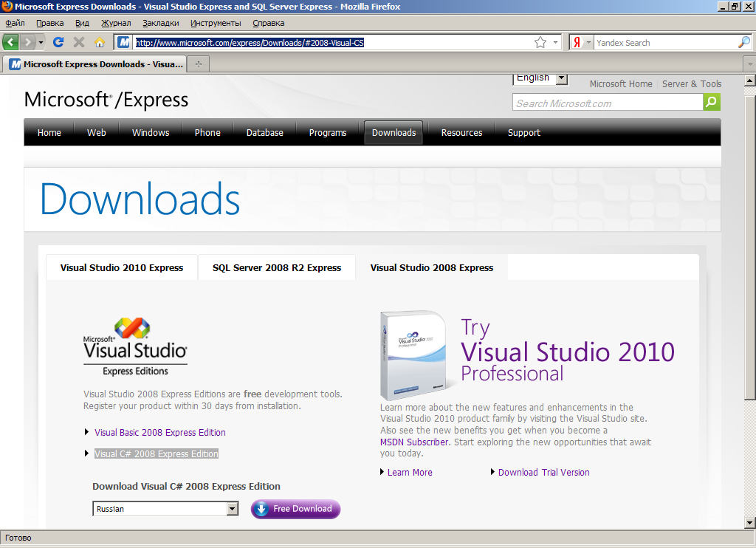Open Support in the site navigation
The height and width of the screenshot is (548, 756).
523,133
